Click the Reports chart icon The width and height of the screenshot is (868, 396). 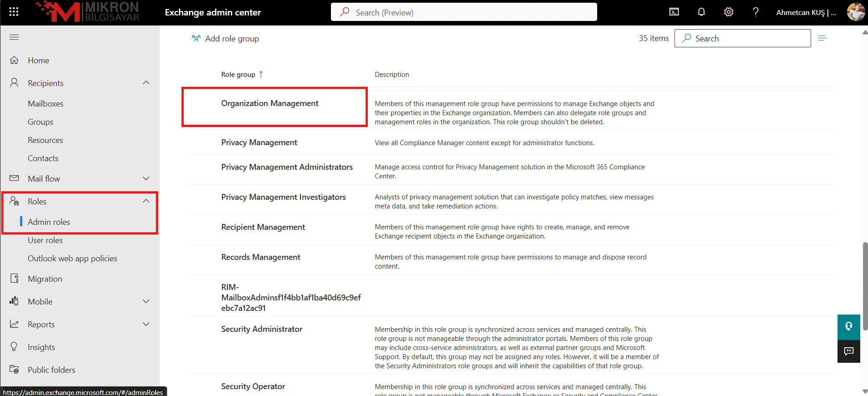pos(14,324)
